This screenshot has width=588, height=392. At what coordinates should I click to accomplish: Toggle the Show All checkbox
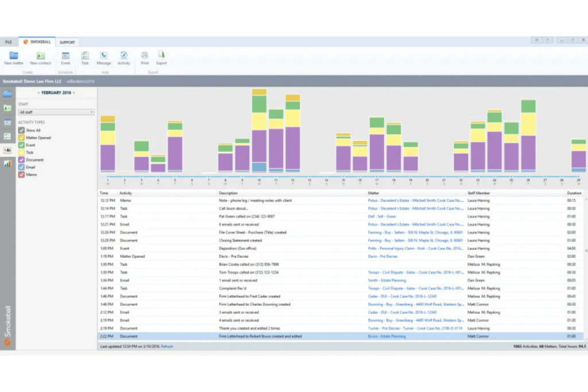(21, 130)
